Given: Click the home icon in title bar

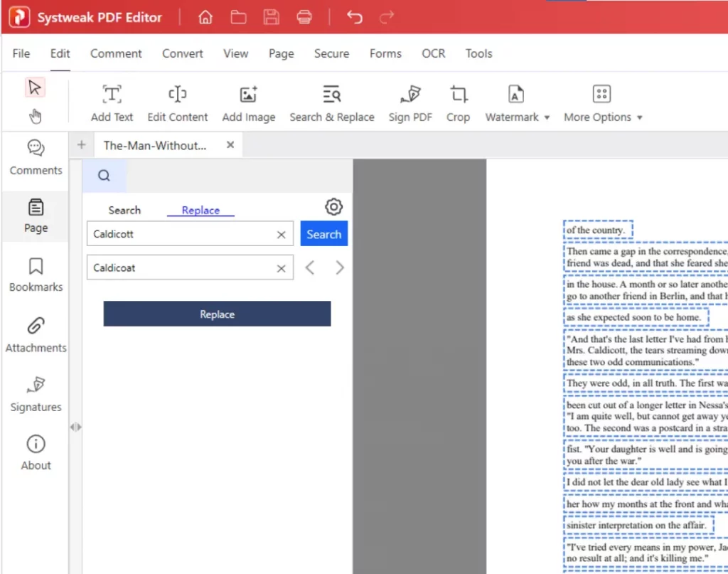Looking at the screenshot, I should [205, 18].
